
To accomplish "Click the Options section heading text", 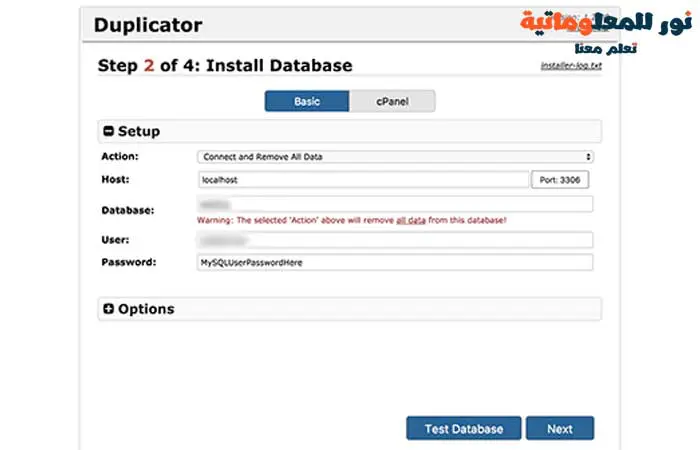I will click(x=146, y=309).
